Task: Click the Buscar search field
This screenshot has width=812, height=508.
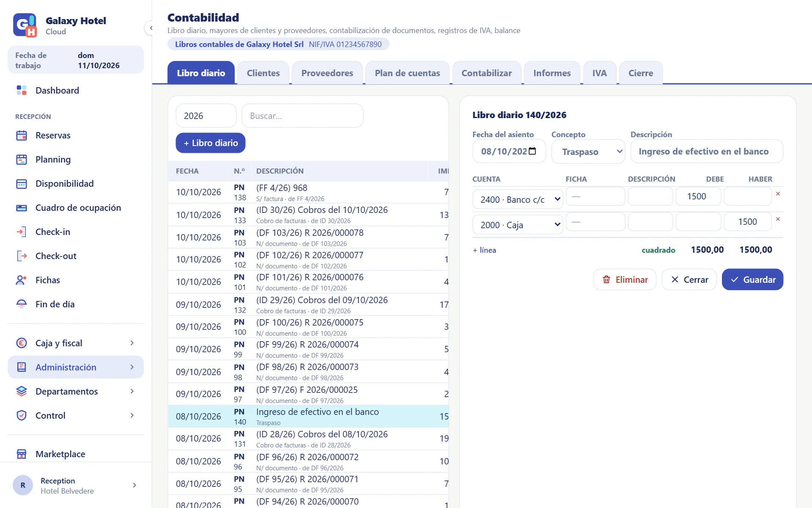Action: coord(302,116)
